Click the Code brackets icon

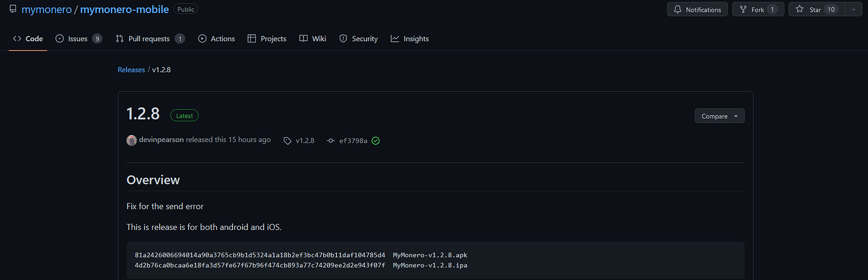pyautogui.click(x=17, y=39)
